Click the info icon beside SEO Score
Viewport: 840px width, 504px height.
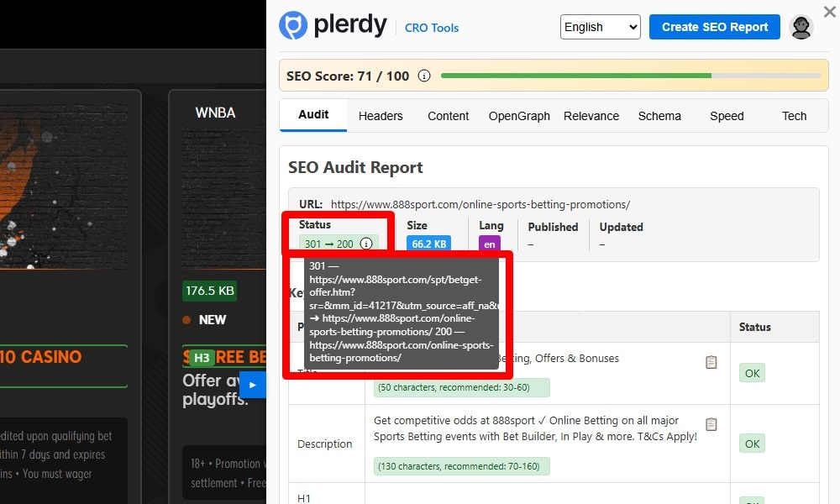424,75
